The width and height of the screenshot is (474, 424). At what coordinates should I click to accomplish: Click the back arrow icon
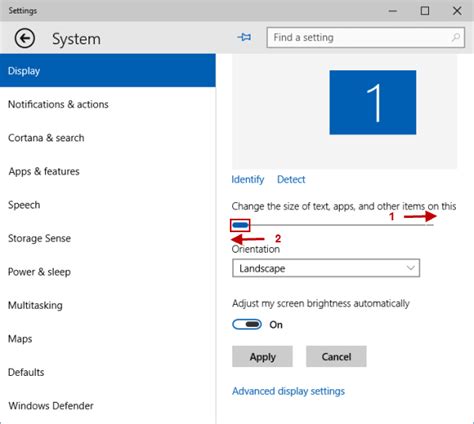25,38
